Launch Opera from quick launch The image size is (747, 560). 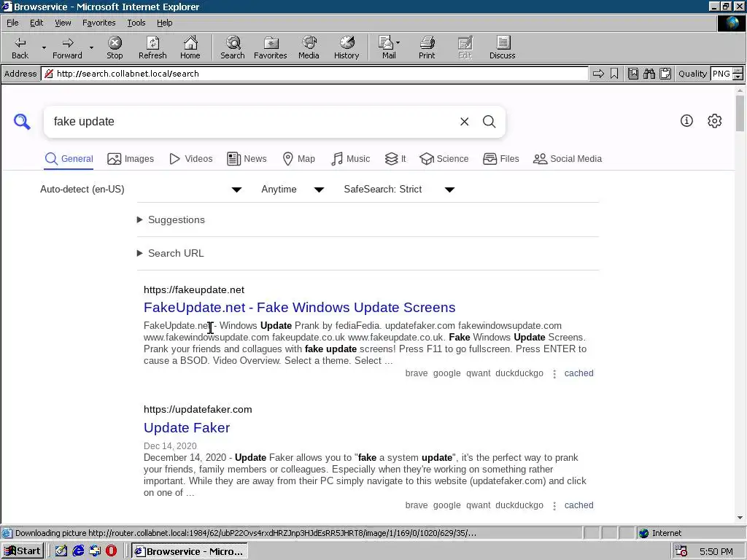(x=111, y=551)
